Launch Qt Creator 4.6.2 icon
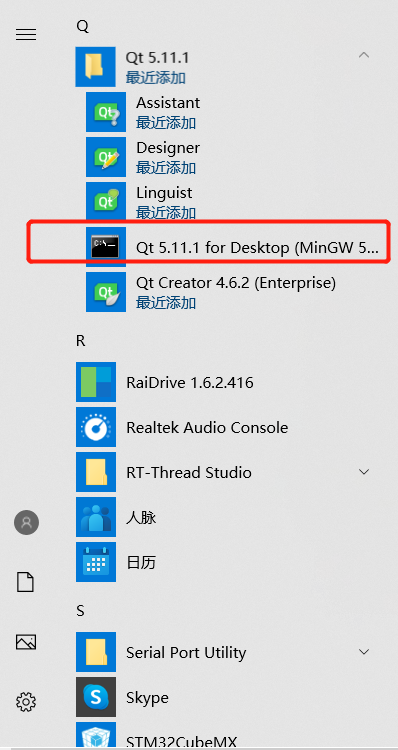 pyautogui.click(x=106, y=292)
